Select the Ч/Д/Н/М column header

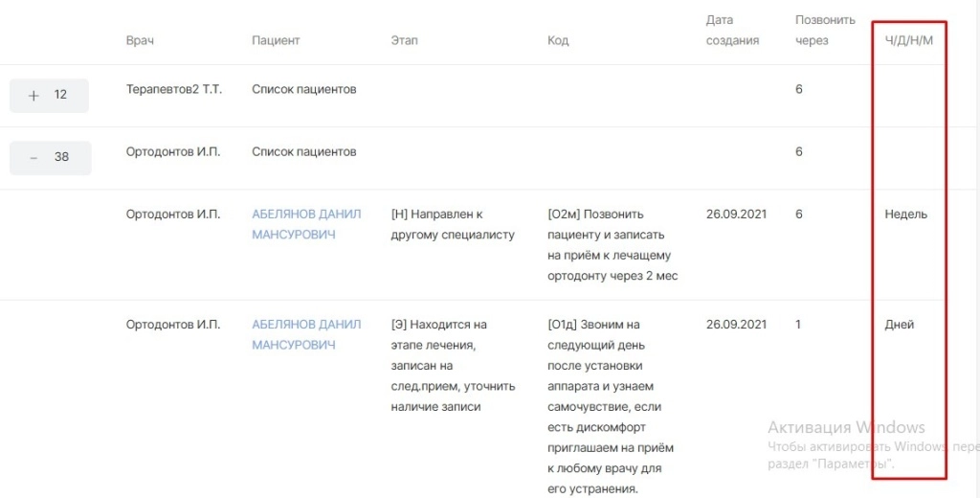909,40
